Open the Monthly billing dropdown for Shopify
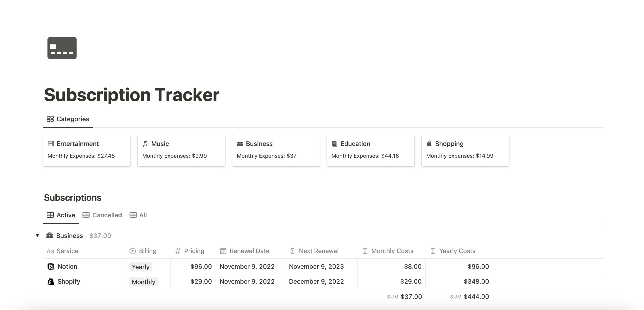Image resolution: width=644 pixels, height=310 pixels. pos(144,282)
